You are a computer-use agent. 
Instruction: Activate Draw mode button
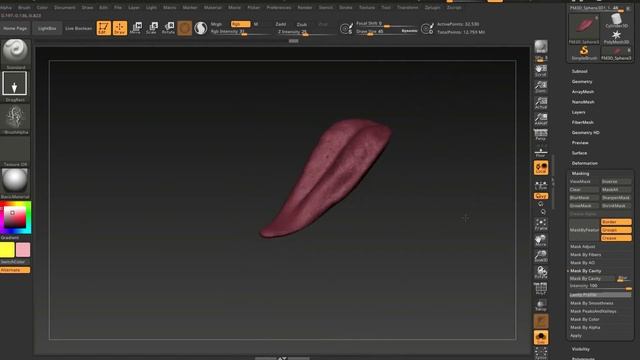120,28
